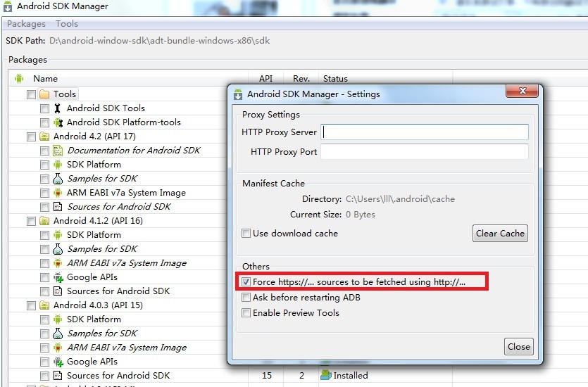Select the 'Android 4.2 (API 17)' tree row

click(x=94, y=137)
